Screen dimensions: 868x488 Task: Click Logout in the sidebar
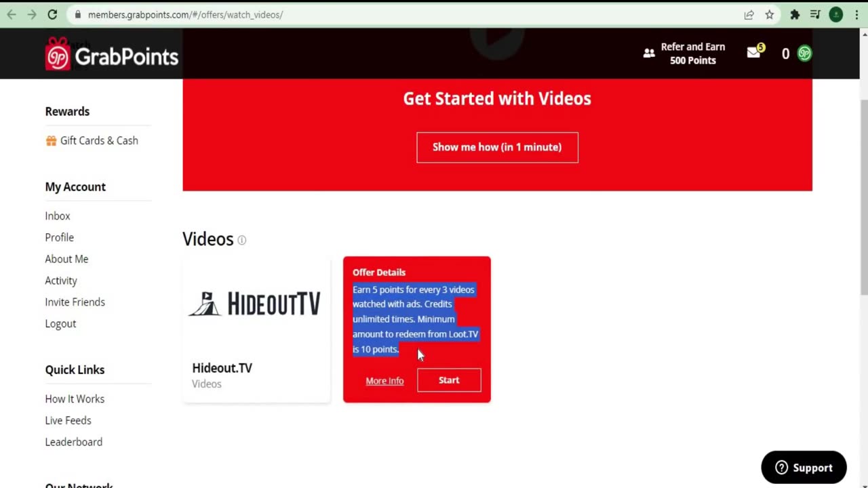click(60, 324)
